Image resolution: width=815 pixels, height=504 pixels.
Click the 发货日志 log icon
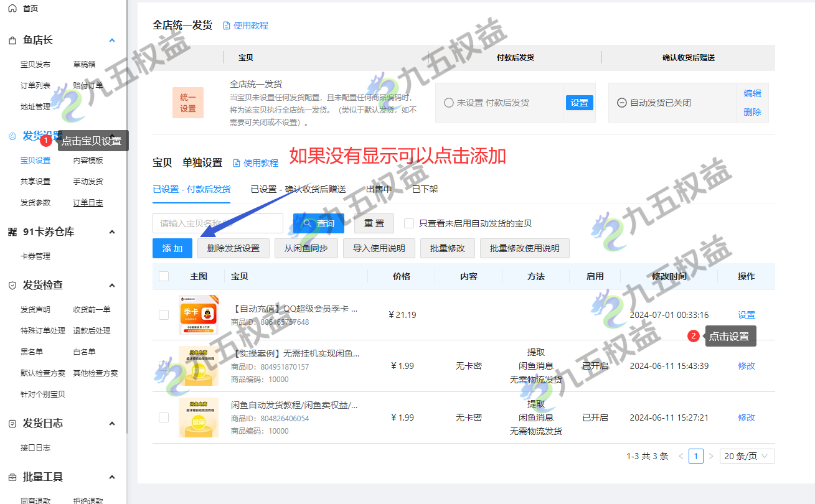pyautogui.click(x=12, y=424)
